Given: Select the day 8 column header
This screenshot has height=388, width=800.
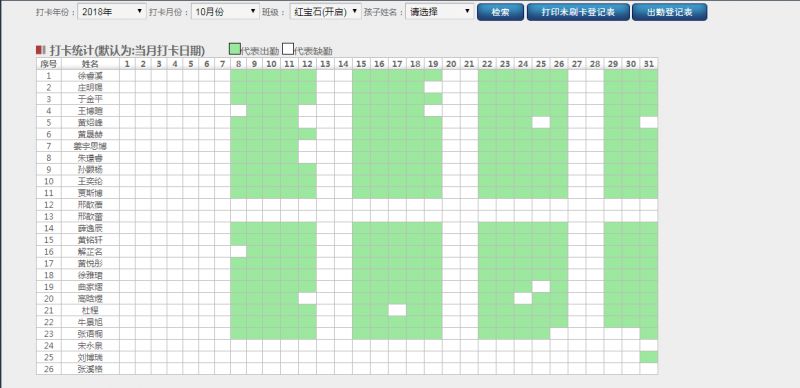Looking at the screenshot, I should pos(238,64).
